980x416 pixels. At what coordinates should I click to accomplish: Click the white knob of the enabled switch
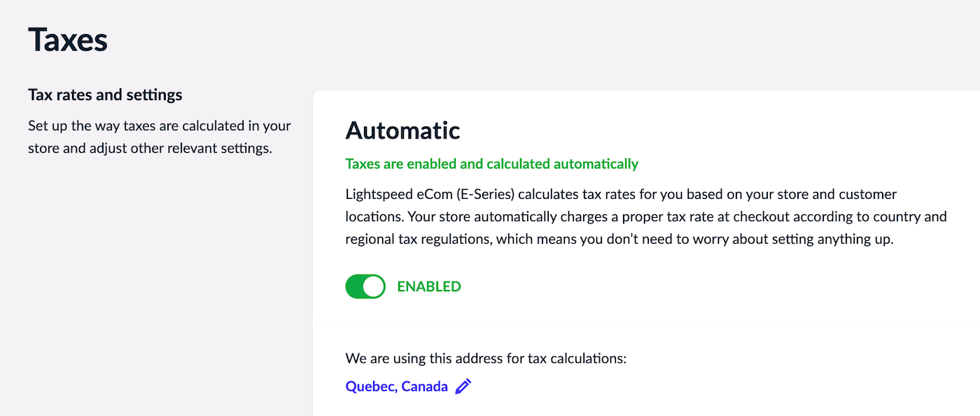[374, 286]
